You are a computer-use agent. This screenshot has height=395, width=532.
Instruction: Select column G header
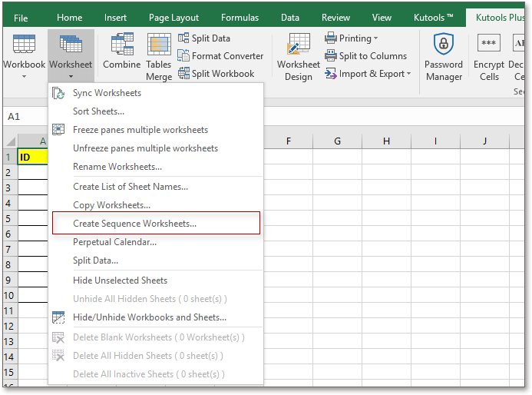[337, 141]
